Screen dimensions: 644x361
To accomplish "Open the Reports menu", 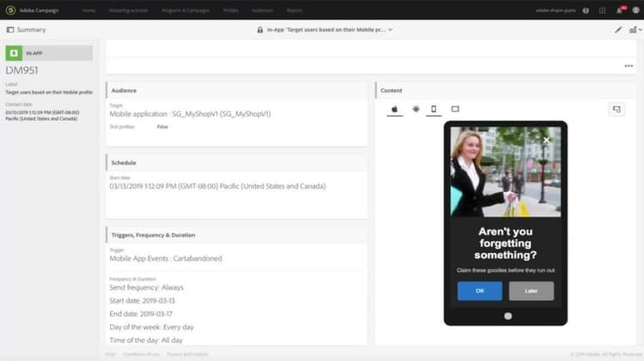I will point(295,10).
